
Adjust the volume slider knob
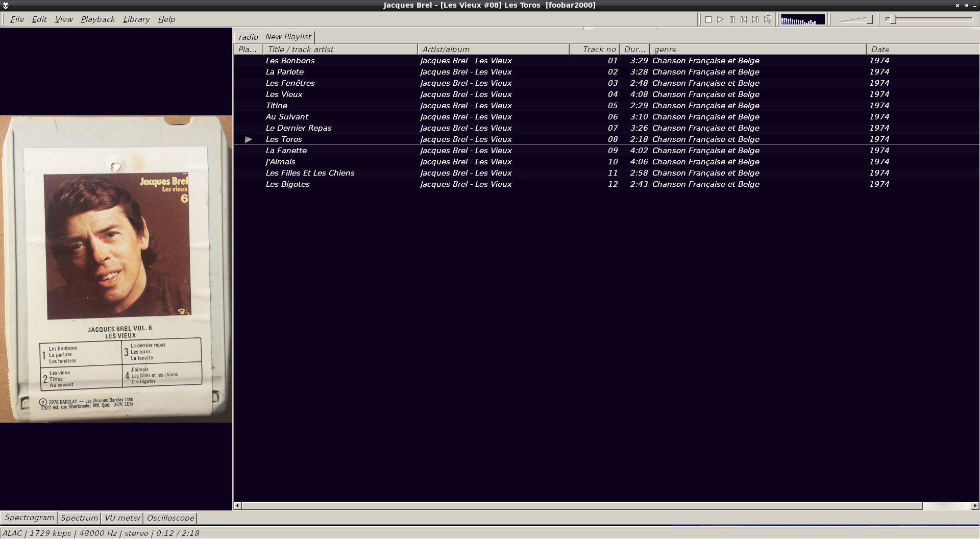click(869, 19)
